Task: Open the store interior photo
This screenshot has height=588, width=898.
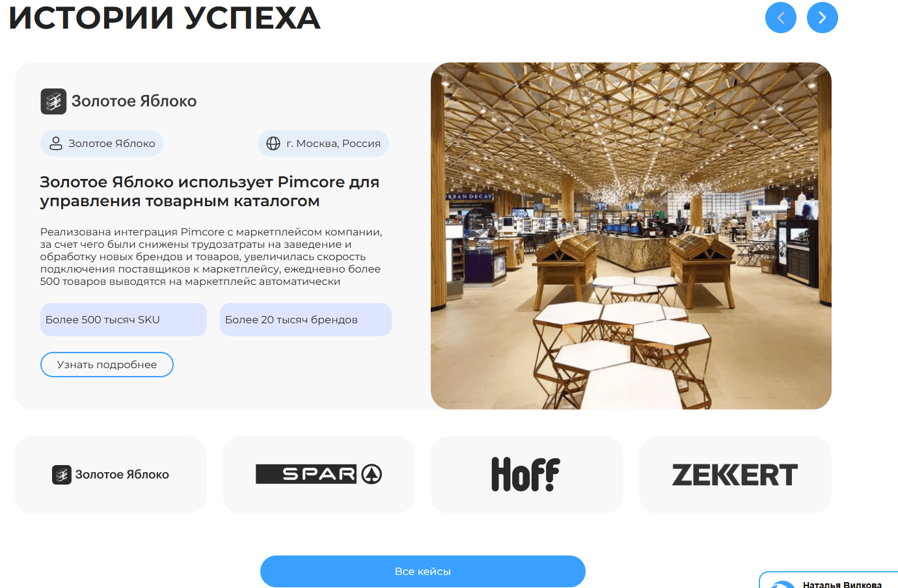Action: [x=631, y=236]
